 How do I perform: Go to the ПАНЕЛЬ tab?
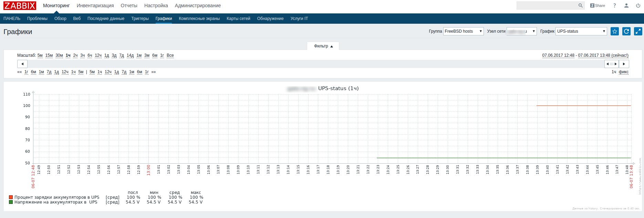point(12,19)
